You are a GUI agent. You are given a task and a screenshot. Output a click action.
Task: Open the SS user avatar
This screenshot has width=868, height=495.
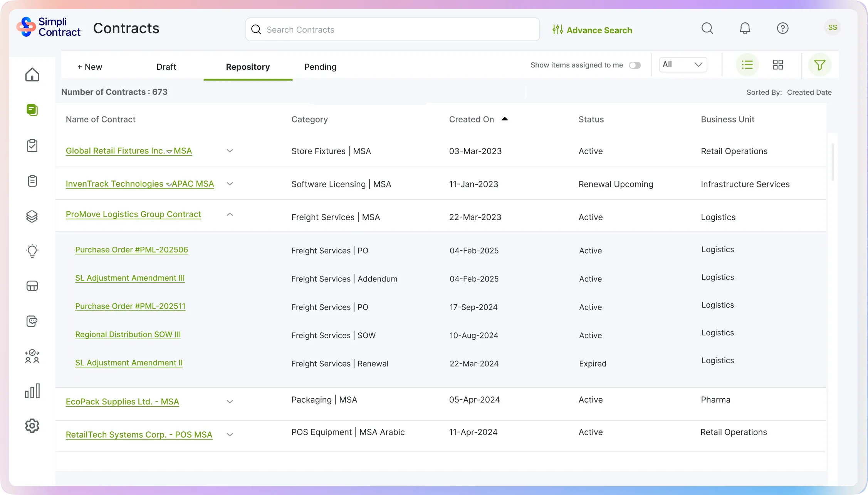[x=833, y=27]
